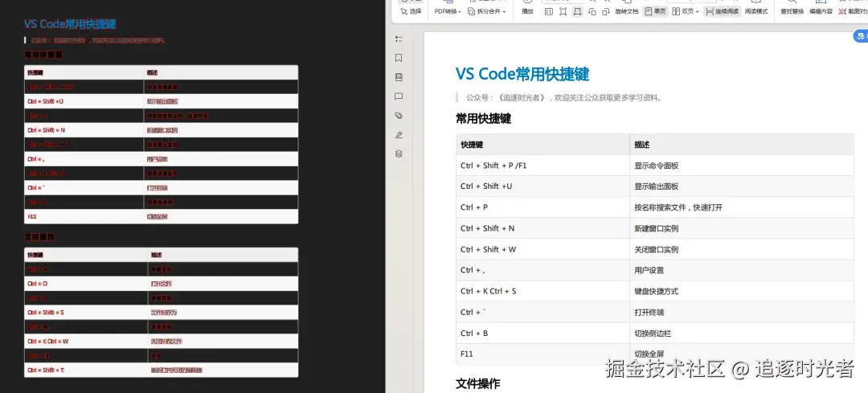
Task: Open the signature pen panel
Action: pos(399,134)
